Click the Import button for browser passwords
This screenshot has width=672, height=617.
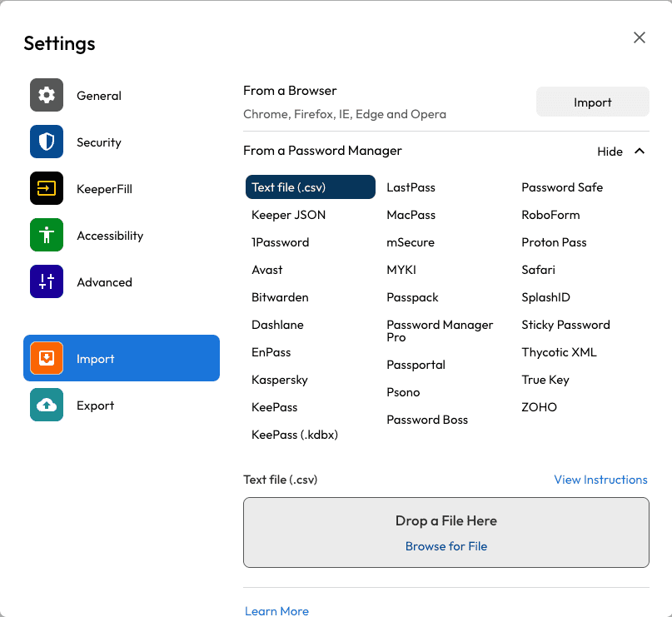point(592,101)
